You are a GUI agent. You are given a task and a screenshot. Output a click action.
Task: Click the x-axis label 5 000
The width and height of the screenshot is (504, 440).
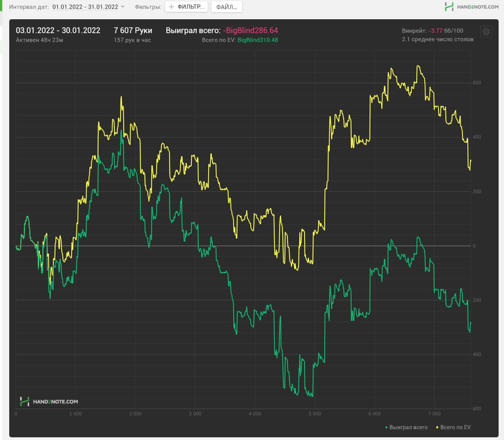pos(315,414)
